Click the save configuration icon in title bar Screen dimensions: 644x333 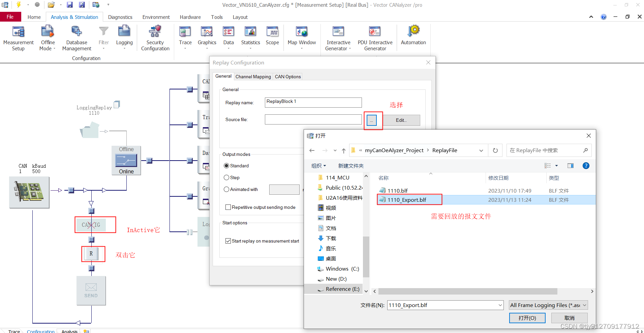[69, 5]
